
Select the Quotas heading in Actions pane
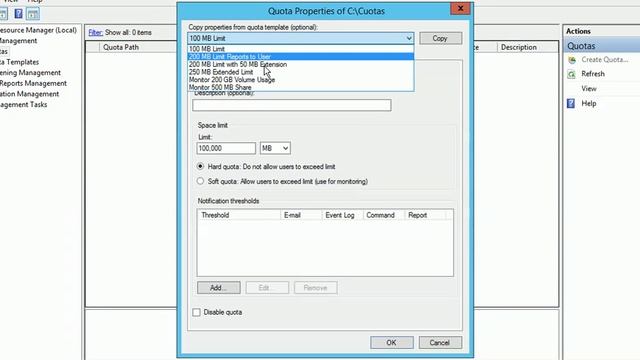click(x=601, y=46)
